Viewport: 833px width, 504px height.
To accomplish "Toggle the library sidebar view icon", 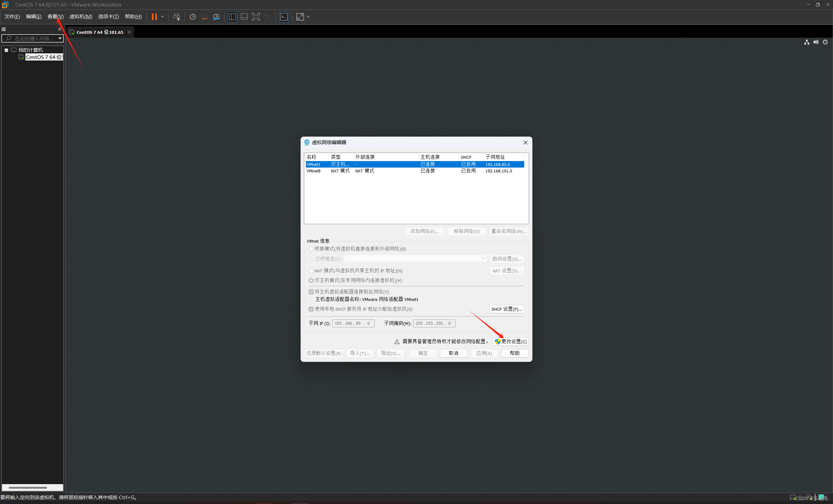I will (232, 17).
